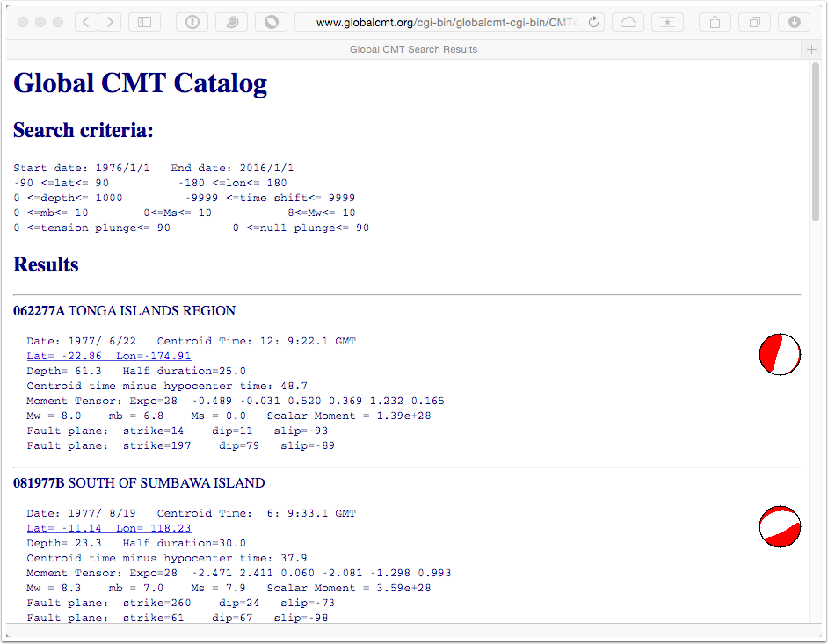Open the Lat=-11.14 Lon=118.23 link
The width and height of the screenshot is (828, 644).
(109, 528)
